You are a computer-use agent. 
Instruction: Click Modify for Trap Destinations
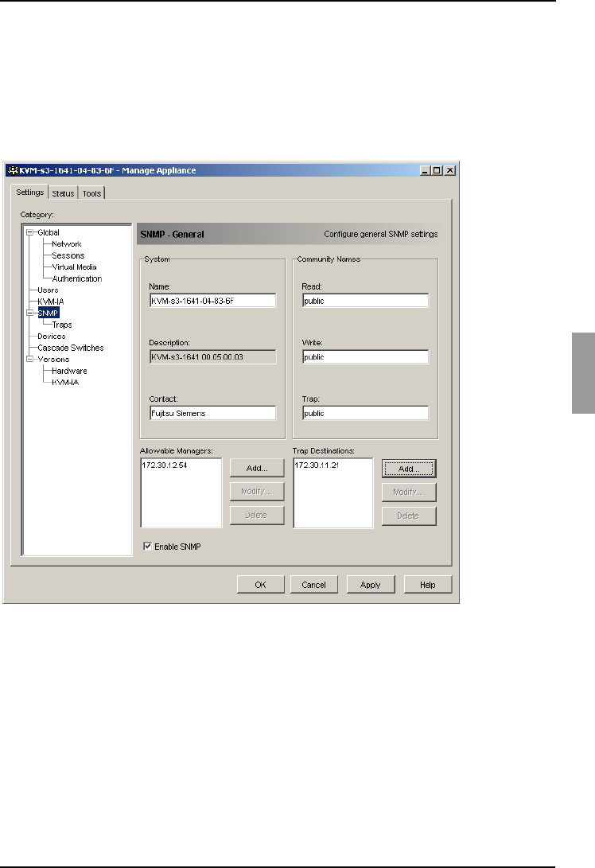tap(409, 492)
